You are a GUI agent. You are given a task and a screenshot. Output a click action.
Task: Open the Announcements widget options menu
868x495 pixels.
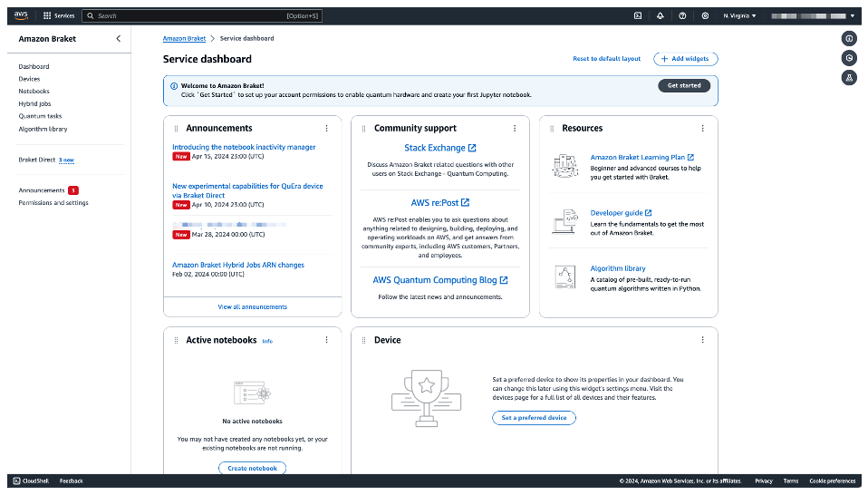(326, 128)
